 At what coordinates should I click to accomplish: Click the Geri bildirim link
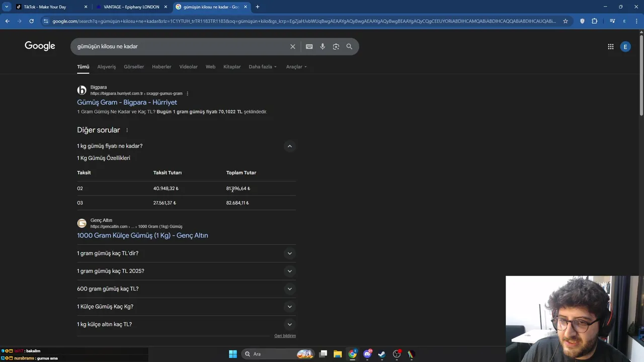[285, 336]
